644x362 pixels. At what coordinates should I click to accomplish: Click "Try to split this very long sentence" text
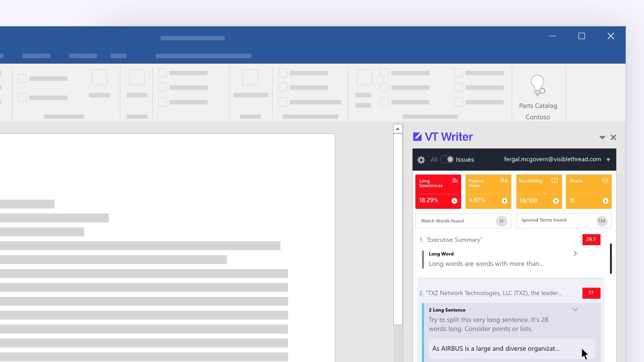(x=488, y=324)
